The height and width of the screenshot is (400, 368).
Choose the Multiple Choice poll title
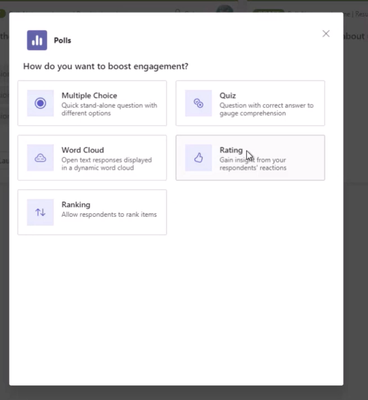click(x=89, y=95)
